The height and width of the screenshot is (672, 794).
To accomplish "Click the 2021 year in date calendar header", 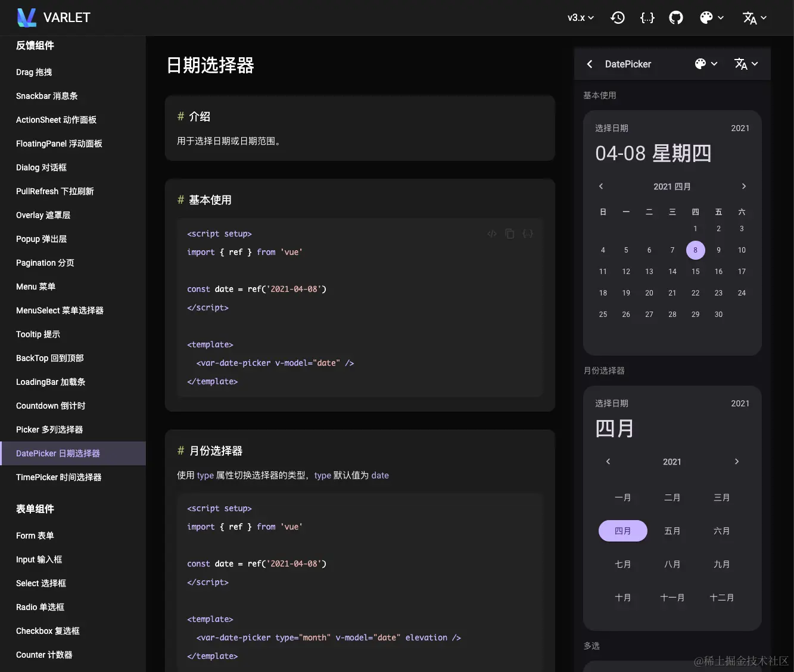I will coord(740,128).
